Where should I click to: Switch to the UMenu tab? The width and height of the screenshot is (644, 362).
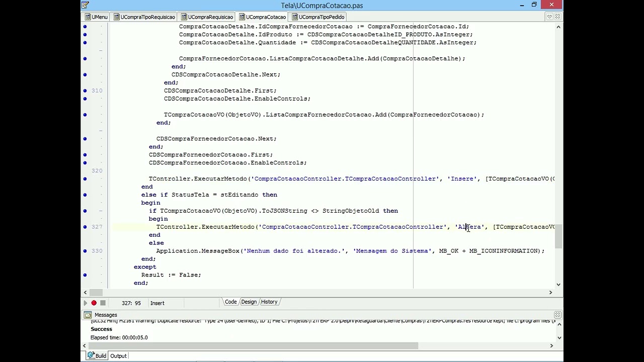96,17
